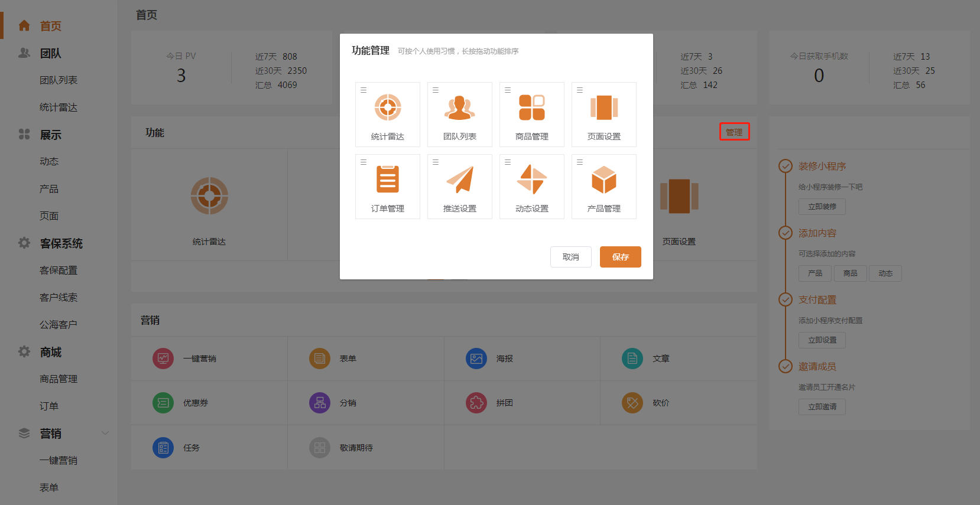
Task: Click the 管理 link in 功能 panel
Action: pos(734,132)
